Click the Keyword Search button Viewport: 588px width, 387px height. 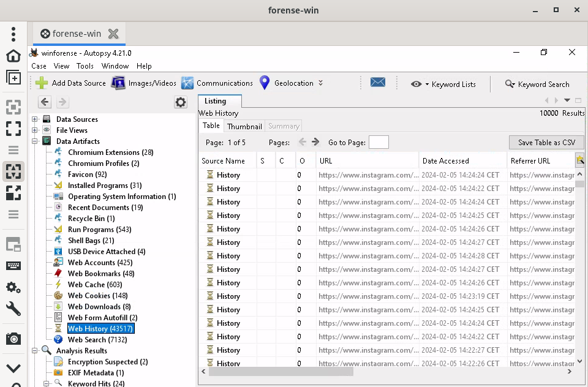click(x=537, y=84)
